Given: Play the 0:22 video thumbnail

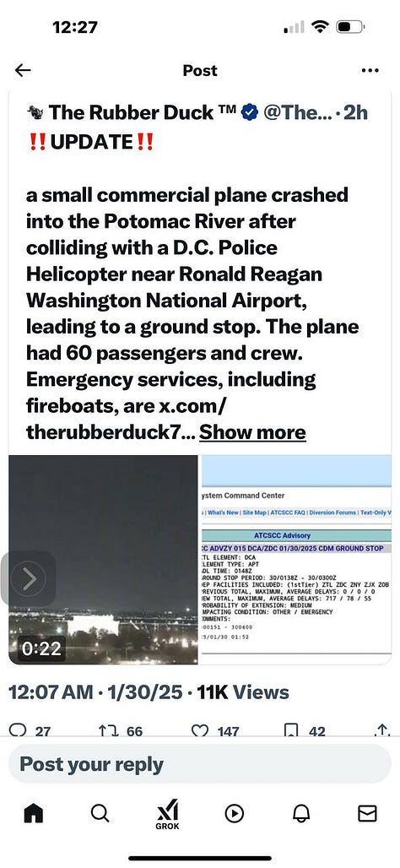Looking at the screenshot, I should (104, 559).
